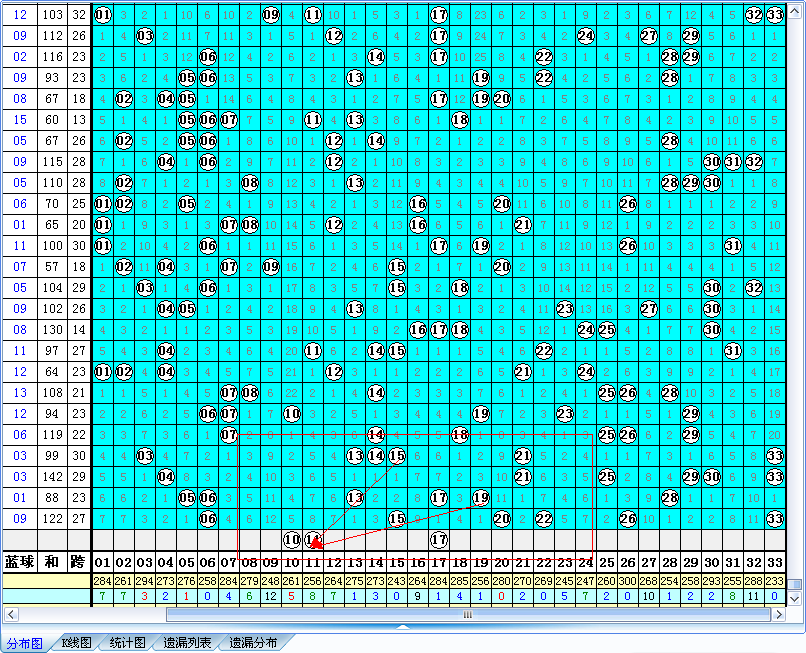Click the 跨 column header
This screenshot has width=806, height=653.
[x=78, y=561]
